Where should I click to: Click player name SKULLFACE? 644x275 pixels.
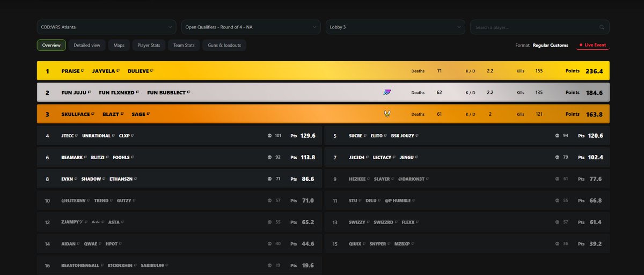[x=76, y=114]
